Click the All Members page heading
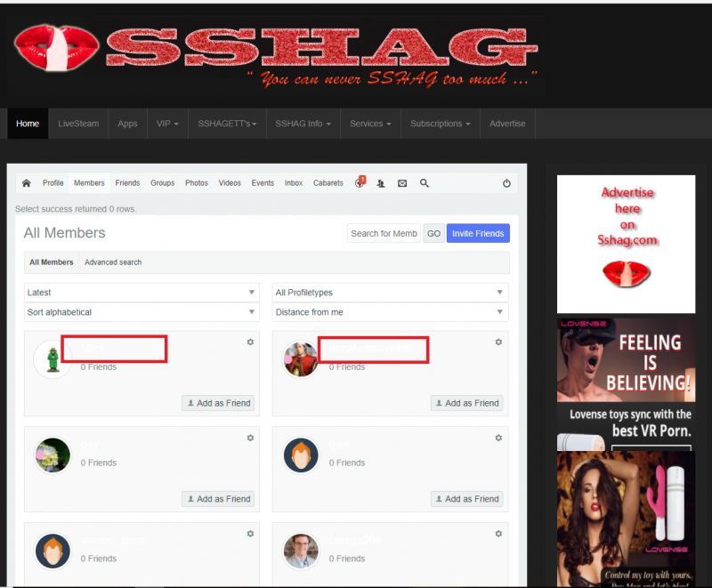The image size is (712, 588). point(64,233)
